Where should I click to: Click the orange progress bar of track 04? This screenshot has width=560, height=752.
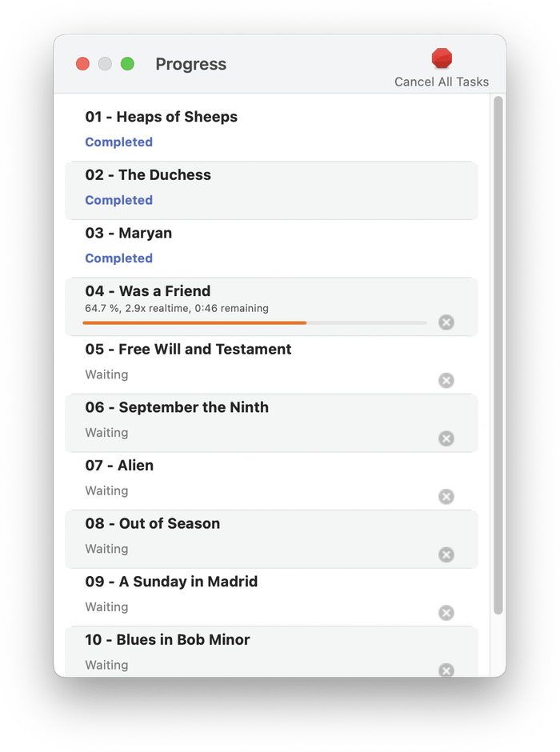(x=254, y=322)
